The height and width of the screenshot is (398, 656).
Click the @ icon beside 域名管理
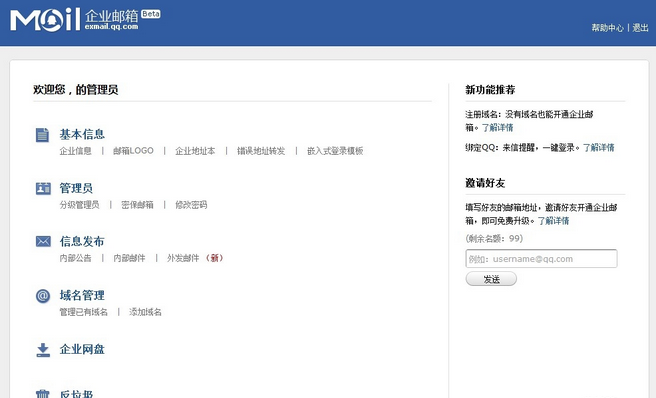(43, 296)
